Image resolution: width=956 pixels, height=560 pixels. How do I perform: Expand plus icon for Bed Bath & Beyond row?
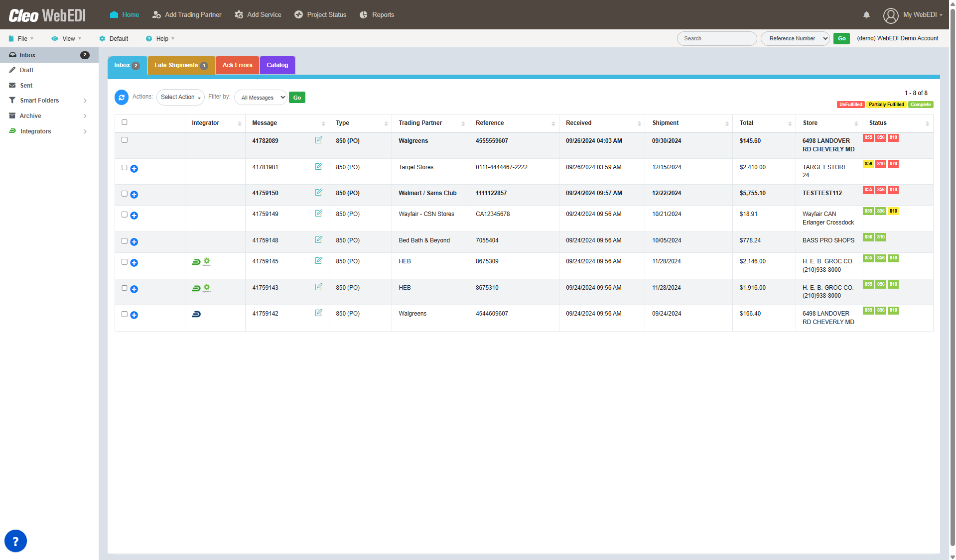134,242
